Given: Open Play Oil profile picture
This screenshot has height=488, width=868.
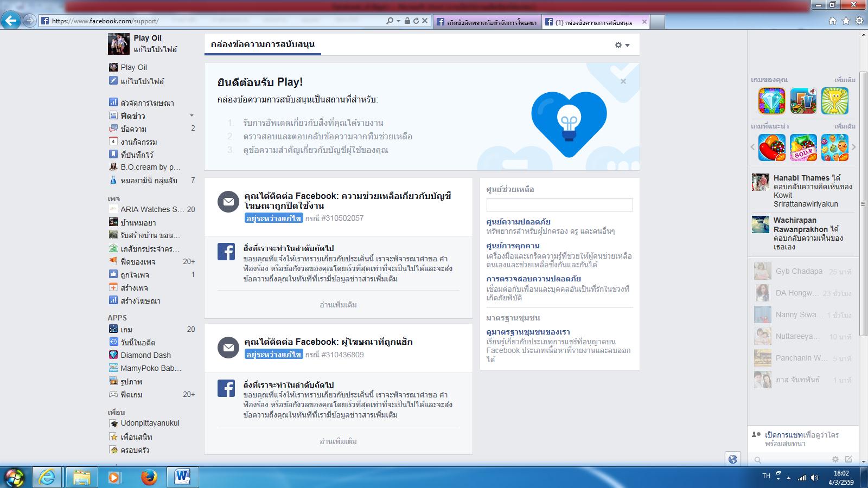Looking at the screenshot, I should tap(118, 44).
